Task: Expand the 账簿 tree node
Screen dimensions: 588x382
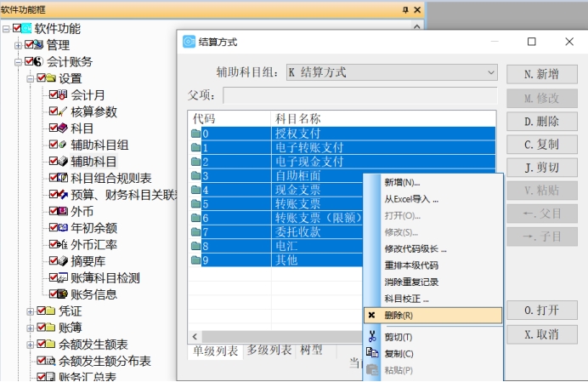Action: [x=31, y=328]
